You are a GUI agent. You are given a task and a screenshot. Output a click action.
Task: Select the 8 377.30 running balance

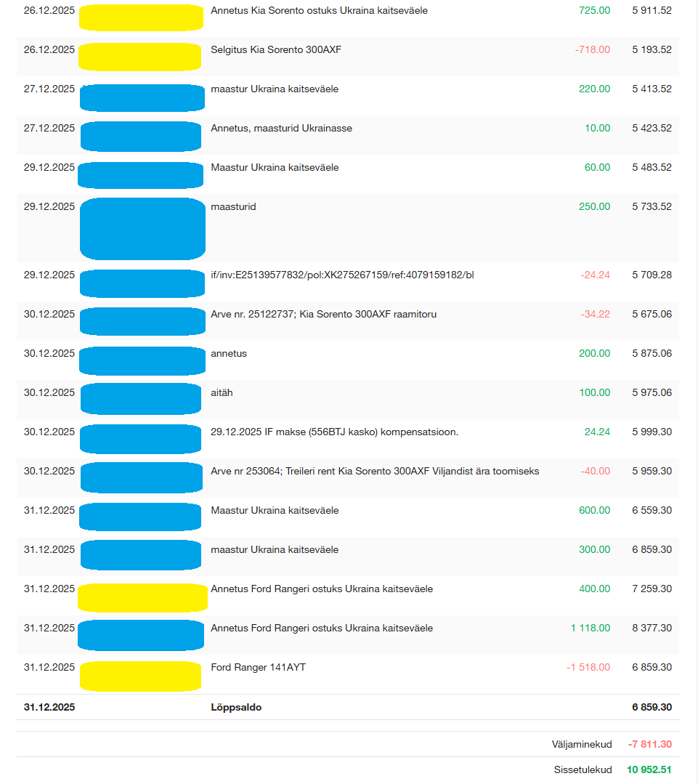tap(652, 629)
